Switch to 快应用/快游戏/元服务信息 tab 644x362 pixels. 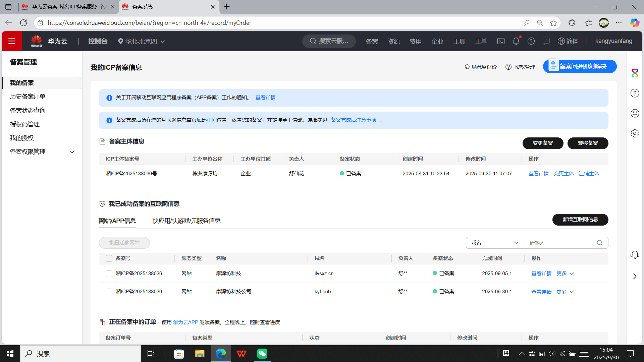[x=186, y=221]
